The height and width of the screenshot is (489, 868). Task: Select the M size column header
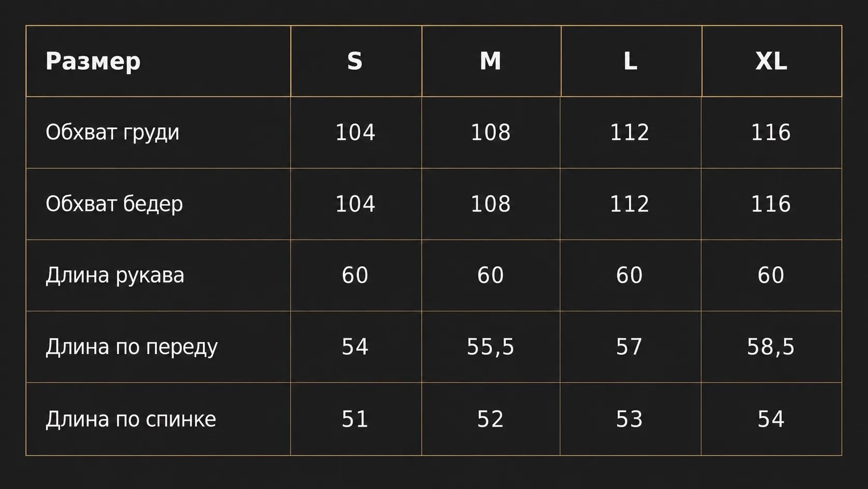[491, 61]
